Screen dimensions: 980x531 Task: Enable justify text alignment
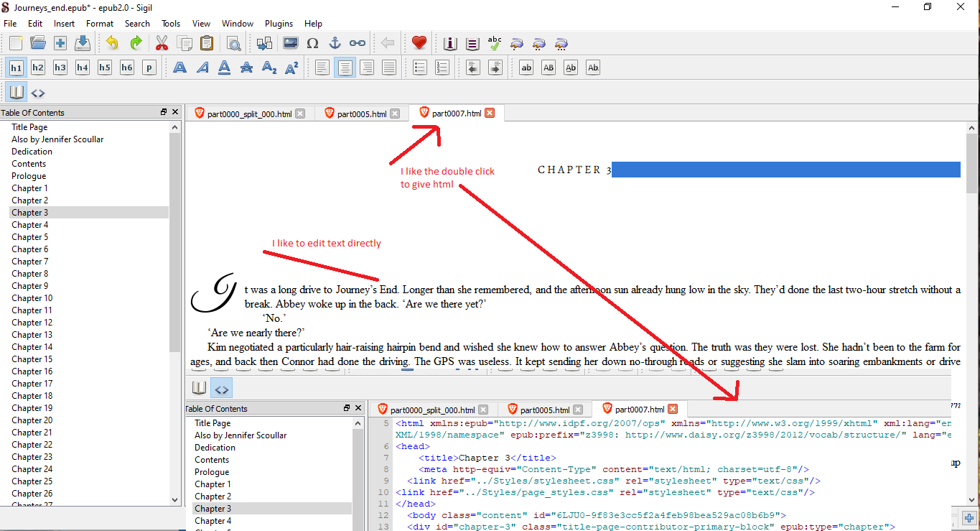point(389,68)
